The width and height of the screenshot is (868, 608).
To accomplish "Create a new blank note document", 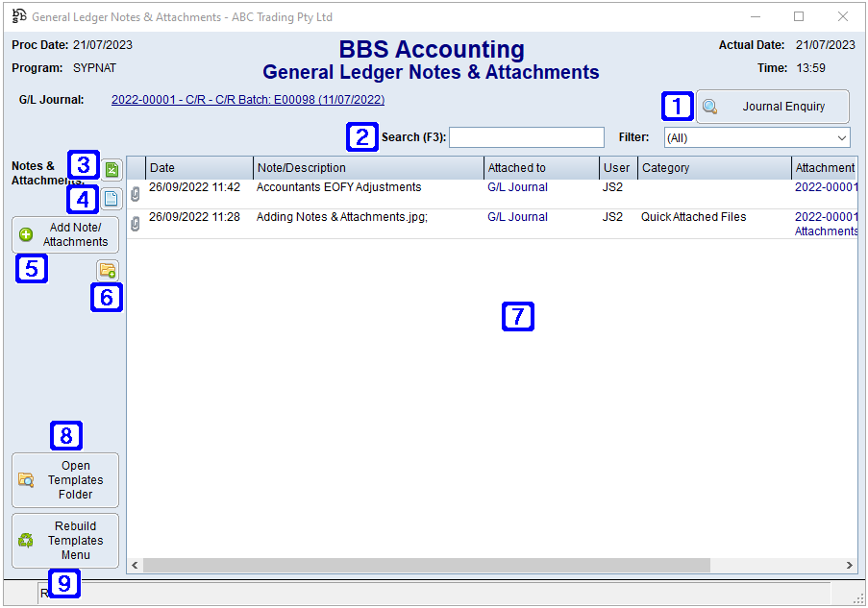I will (x=112, y=199).
